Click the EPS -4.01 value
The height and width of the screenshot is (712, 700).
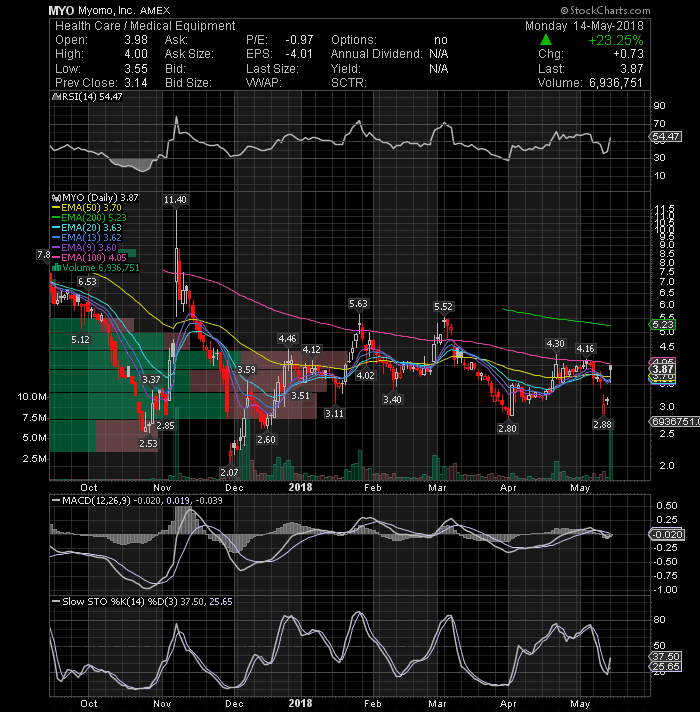(300, 54)
